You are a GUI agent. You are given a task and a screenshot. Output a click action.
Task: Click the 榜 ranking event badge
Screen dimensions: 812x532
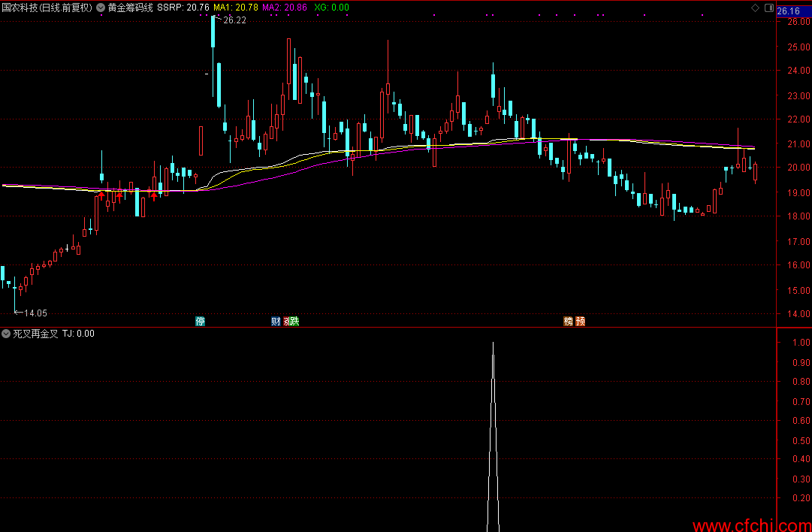[x=569, y=321]
